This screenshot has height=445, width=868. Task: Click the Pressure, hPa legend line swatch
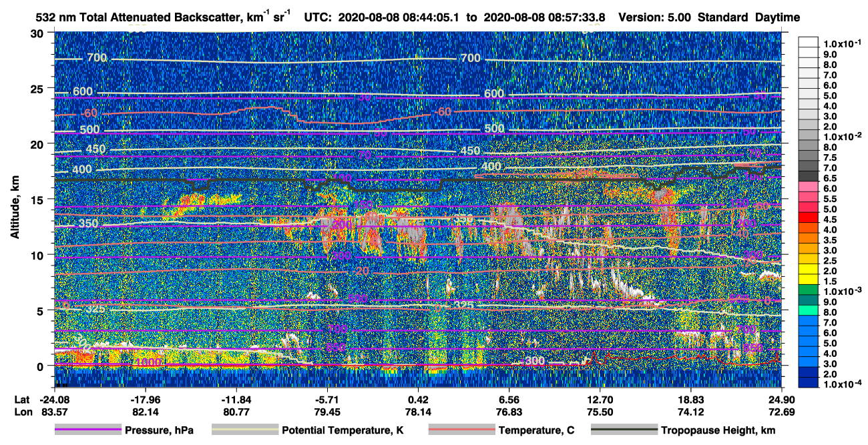[x=88, y=430]
